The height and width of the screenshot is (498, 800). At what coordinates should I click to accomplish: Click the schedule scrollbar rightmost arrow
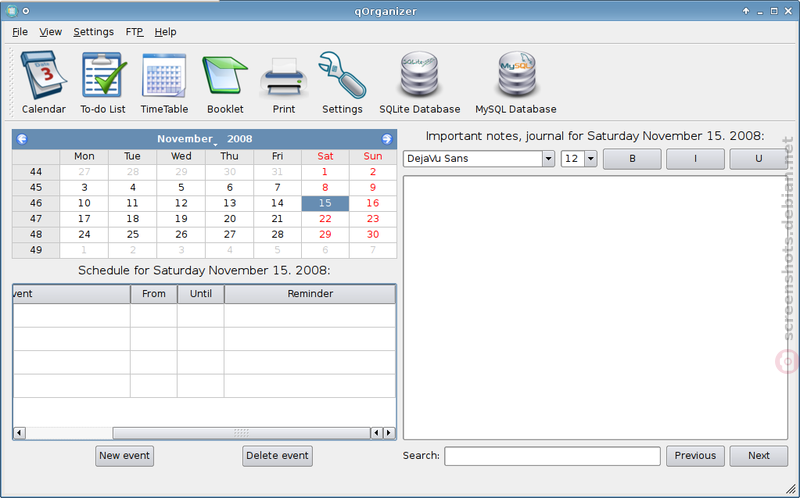[x=389, y=433]
